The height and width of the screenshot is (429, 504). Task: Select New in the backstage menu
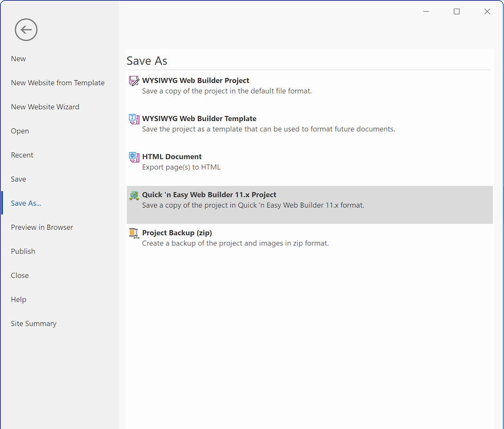pos(18,59)
